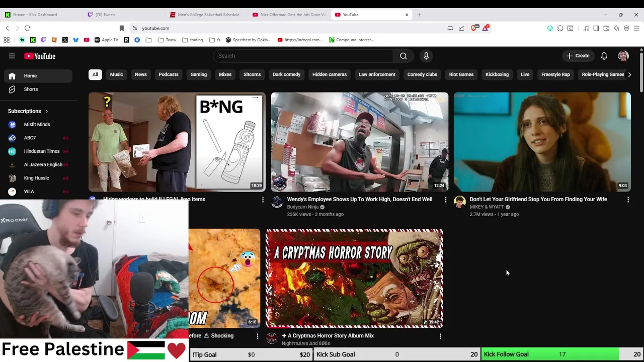Image resolution: width=644 pixels, height=362 pixels.
Task: Open the YouTube hamburger guide menu
Action: [12, 56]
